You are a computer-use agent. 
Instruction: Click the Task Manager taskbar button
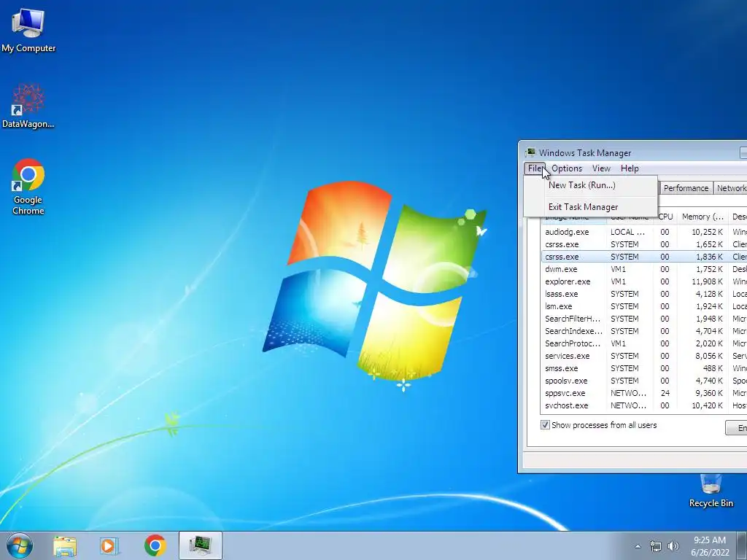tap(201, 545)
